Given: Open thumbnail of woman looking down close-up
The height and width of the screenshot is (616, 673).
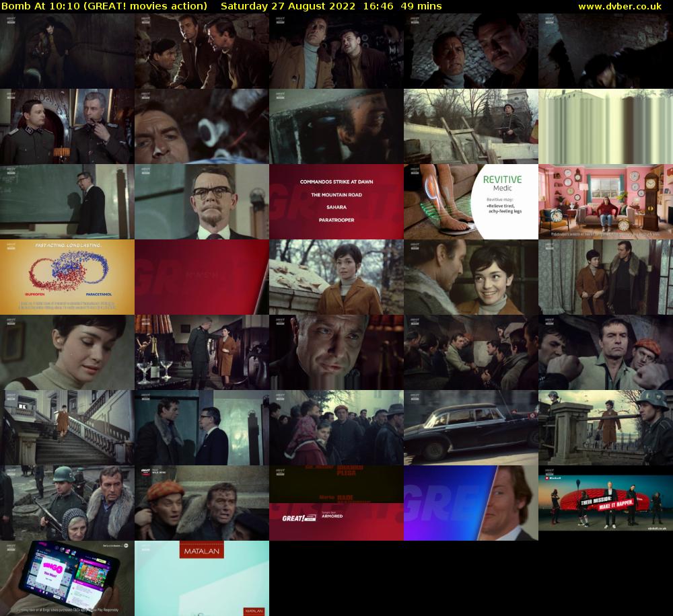Looking at the screenshot, I should 67,352.
